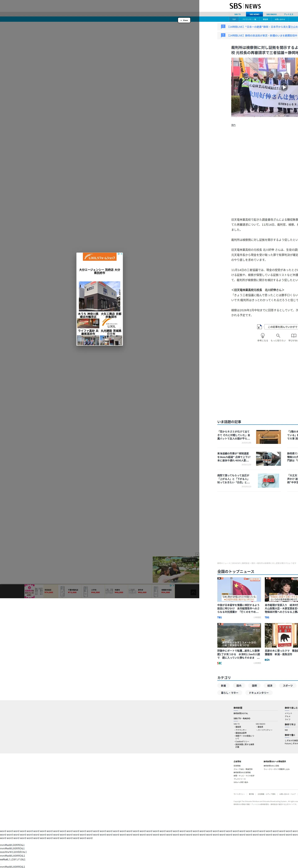
Task: Switch to SBS RADIO tab
Action: [x=271, y=14]
